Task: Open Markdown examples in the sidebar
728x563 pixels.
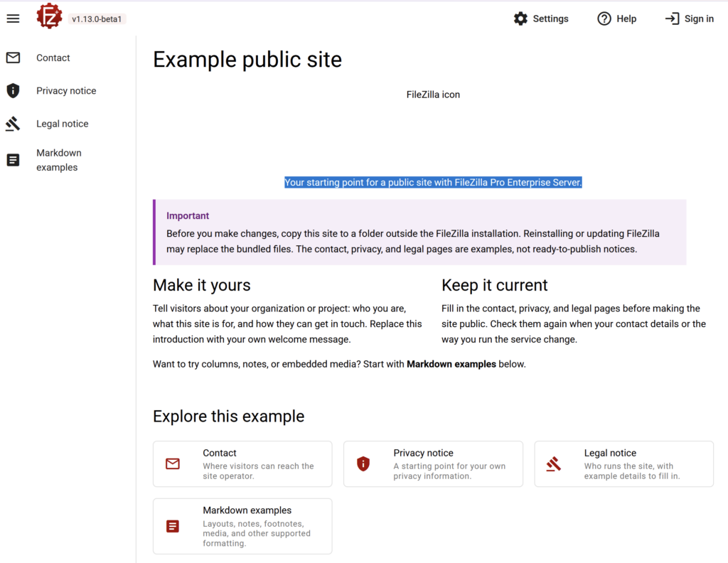Action: pos(58,160)
